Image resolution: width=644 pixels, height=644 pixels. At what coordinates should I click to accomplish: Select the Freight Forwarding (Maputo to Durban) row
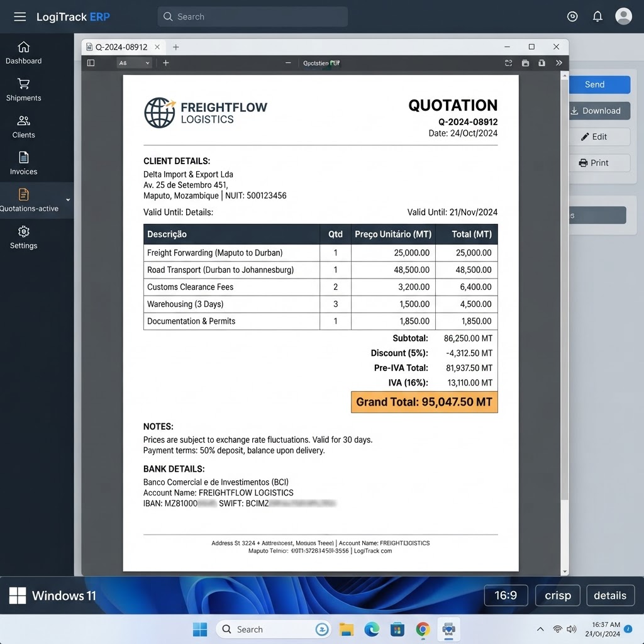coord(320,253)
